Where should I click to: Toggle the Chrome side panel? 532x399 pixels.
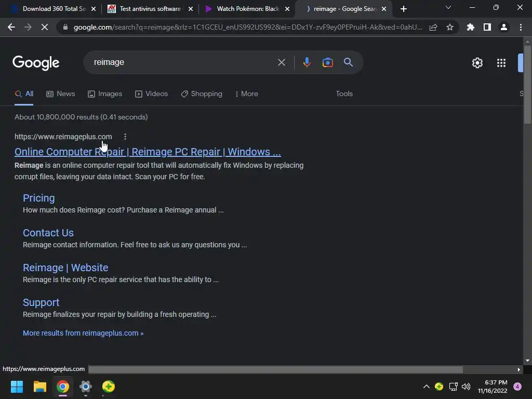pos(487,27)
